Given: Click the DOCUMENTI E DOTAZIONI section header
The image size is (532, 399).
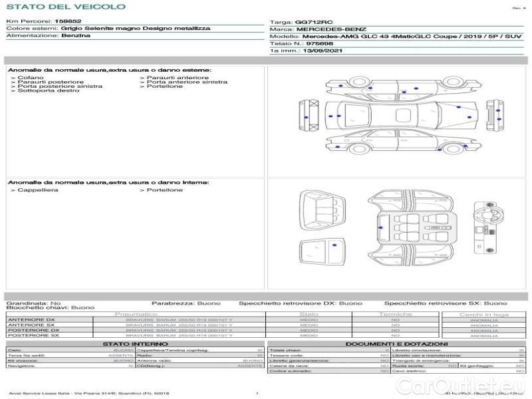Looking at the screenshot, I should (x=397, y=344).
